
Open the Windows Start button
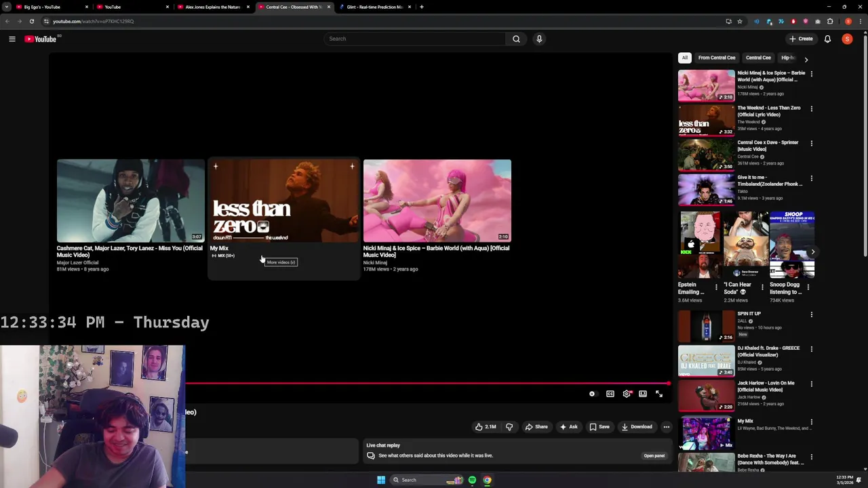click(381, 480)
